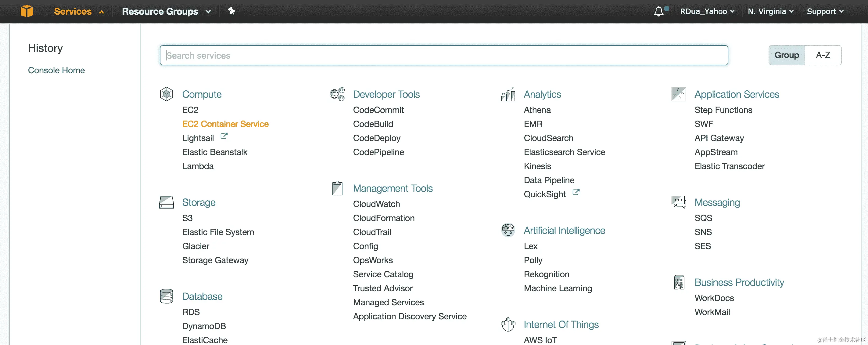Click the Analytics chart icon
The height and width of the screenshot is (345, 868).
(x=508, y=94)
